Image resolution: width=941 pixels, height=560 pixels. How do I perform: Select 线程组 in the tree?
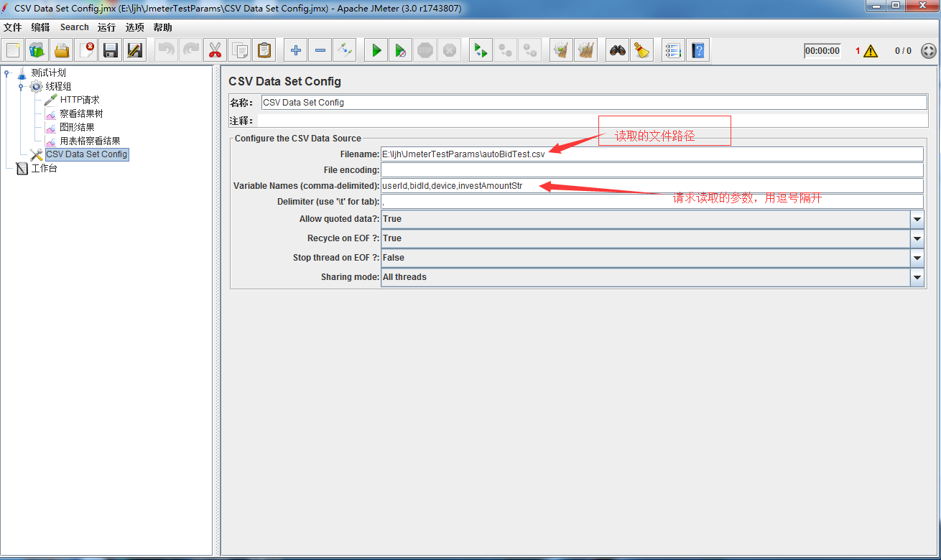pos(58,86)
